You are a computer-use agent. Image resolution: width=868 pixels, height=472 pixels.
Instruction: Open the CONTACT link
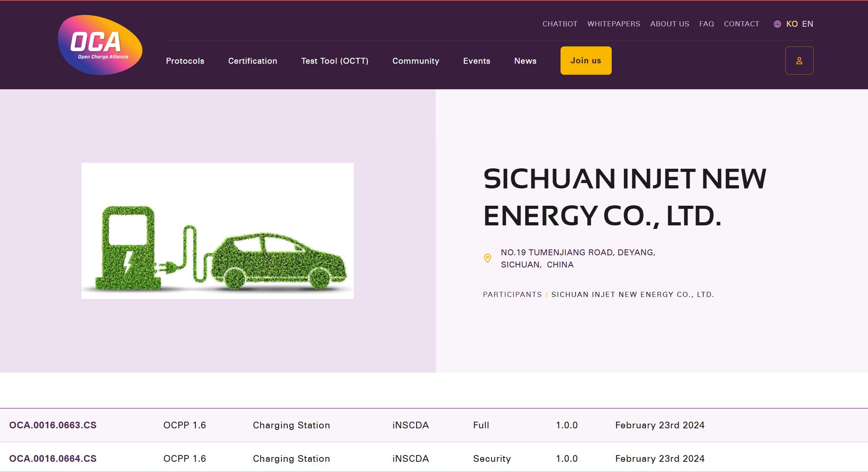point(741,24)
